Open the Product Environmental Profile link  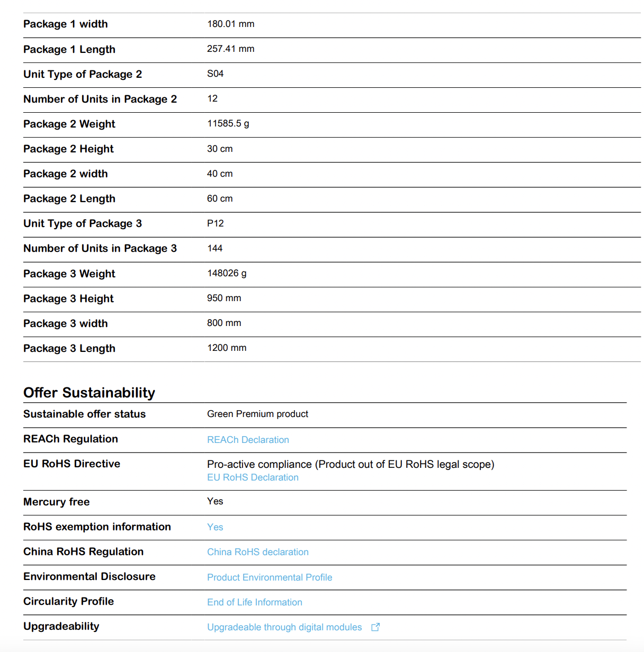pyautogui.click(x=270, y=577)
